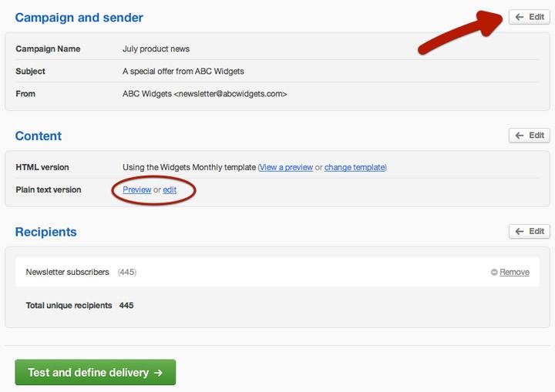Image resolution: width=555 pixels, height=392 pixels.
Task: Click the minus icon beside Remove
Action: [494, 272]
